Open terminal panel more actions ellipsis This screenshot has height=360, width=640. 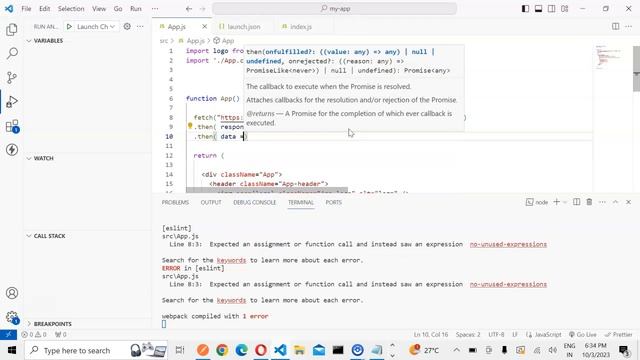602,202
